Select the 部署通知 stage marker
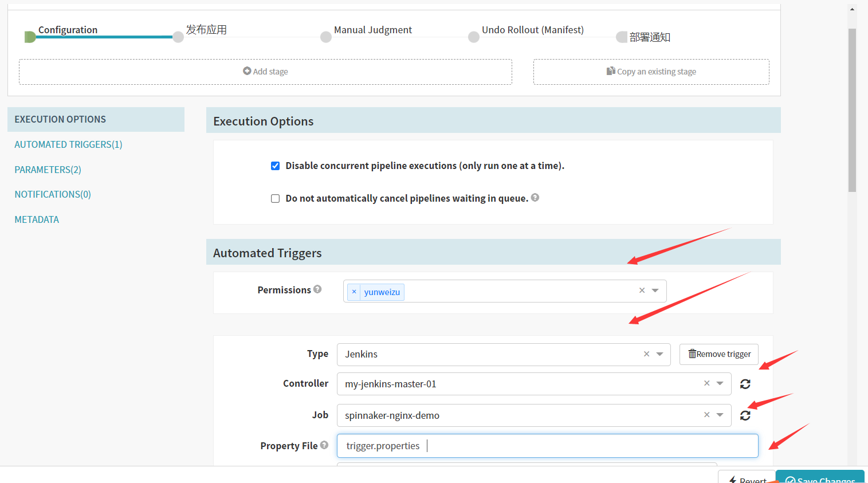Screen dimensions: 868x483 (622, 37)
